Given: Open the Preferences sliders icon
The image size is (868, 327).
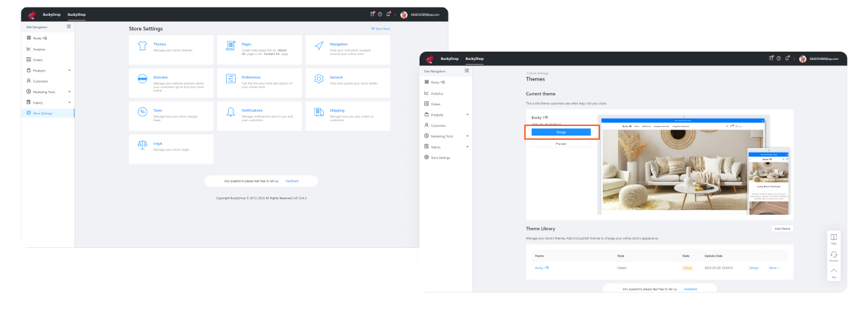Looking at the screenshot, I should pyautogui.click(x=230, y=79).
